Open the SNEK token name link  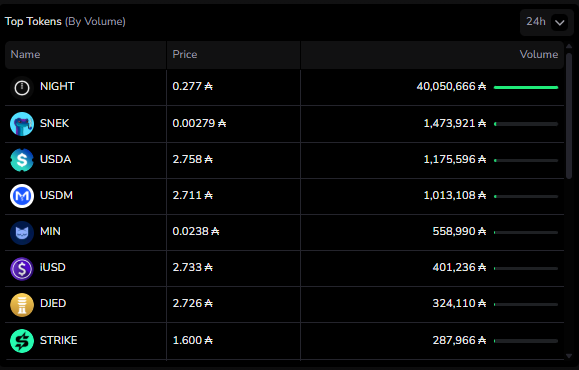(x=54, y=123)
